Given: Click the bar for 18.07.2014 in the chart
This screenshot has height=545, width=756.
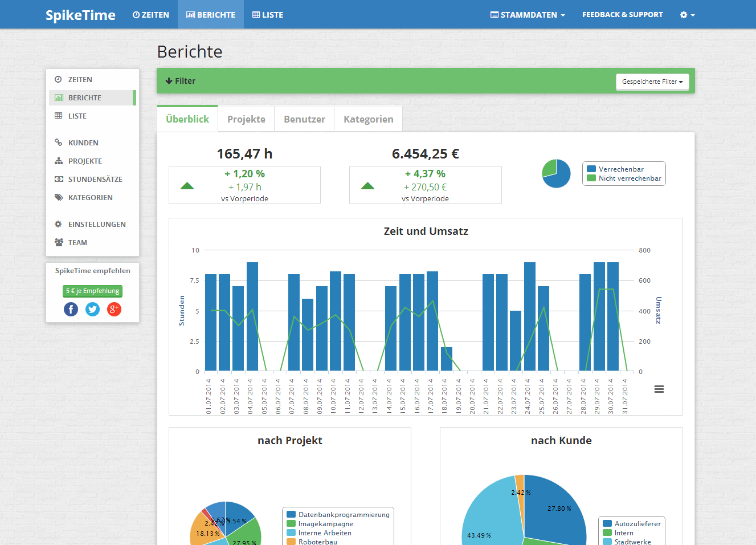Looking at the screenshot, I should (x=447, y=359).
